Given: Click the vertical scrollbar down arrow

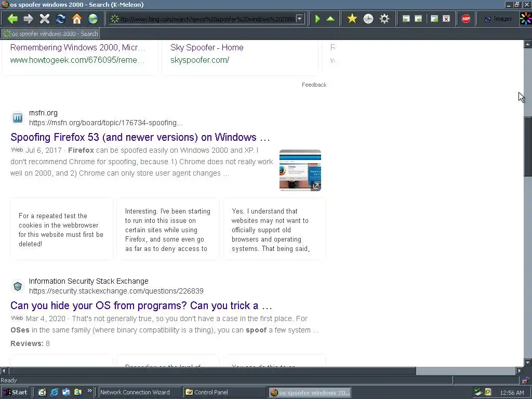Looking at the screenshot, I should tap(528, 362).
